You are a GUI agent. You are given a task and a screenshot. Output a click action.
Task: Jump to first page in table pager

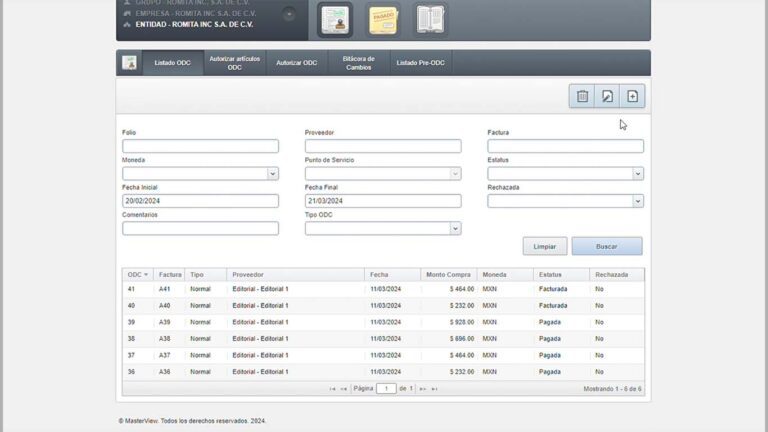click(x=332, y=388)
